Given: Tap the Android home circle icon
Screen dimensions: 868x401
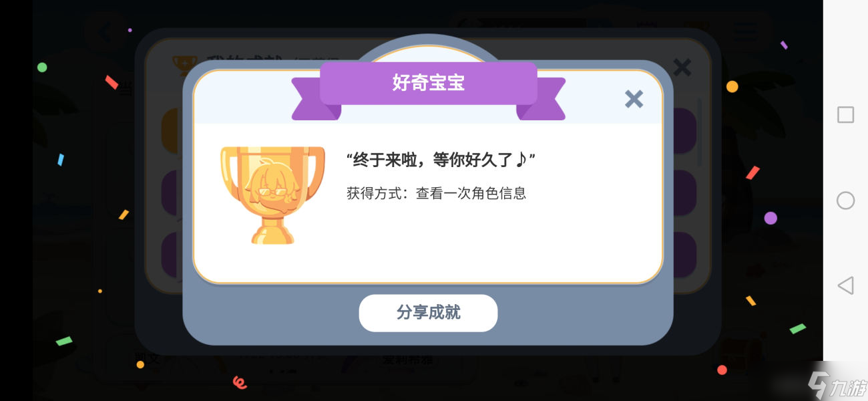Looking at the screenshot, I should point(845,200).
